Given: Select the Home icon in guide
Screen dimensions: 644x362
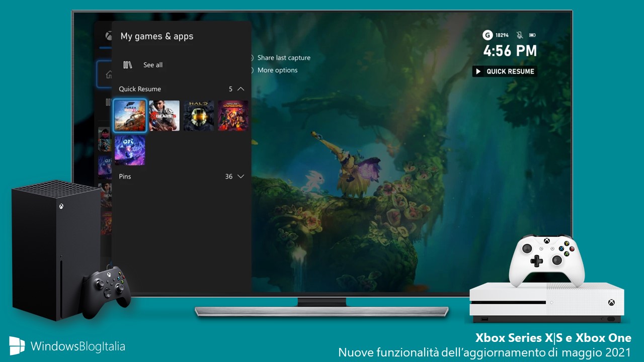Looking at the screenshot, I should coord(109,75).
